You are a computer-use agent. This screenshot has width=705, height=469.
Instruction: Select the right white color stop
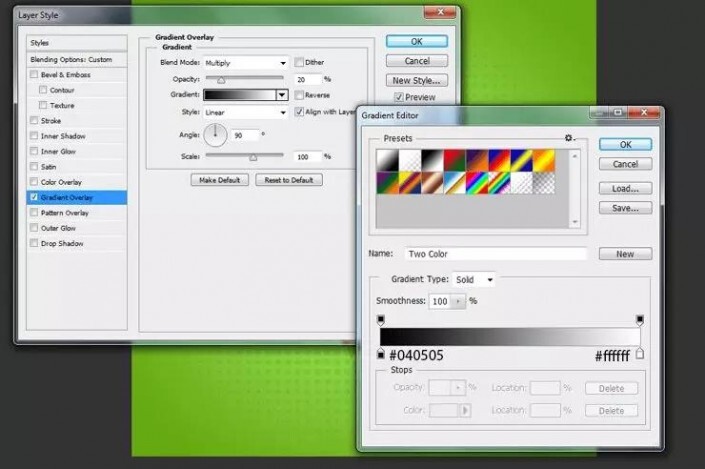coord(640,354)
